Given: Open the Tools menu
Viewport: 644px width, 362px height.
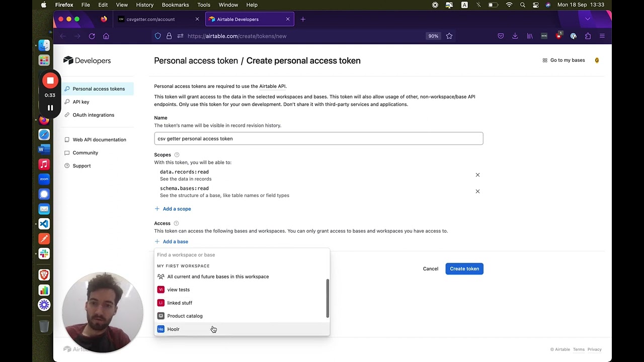Looking at the screenshot, I should click(x=204, y=5).
